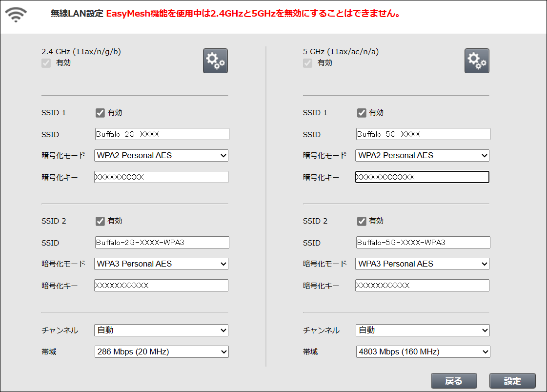
Task: Open 5 GHz SSID 2 WPA3 encryption dropdown
Action: (423, 264)
